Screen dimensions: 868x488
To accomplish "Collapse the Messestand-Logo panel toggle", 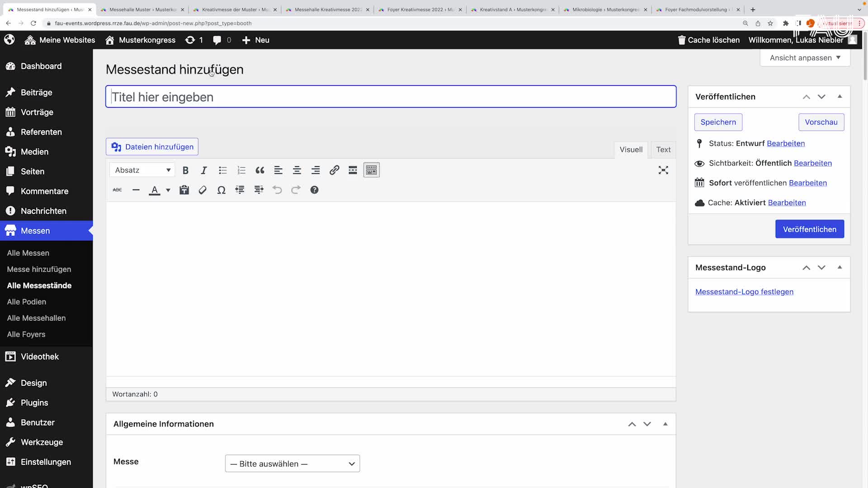I will [840, 267].
